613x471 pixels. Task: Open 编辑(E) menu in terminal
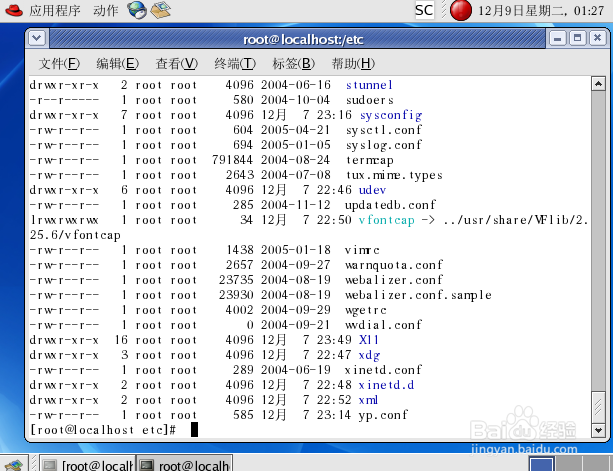117,63
